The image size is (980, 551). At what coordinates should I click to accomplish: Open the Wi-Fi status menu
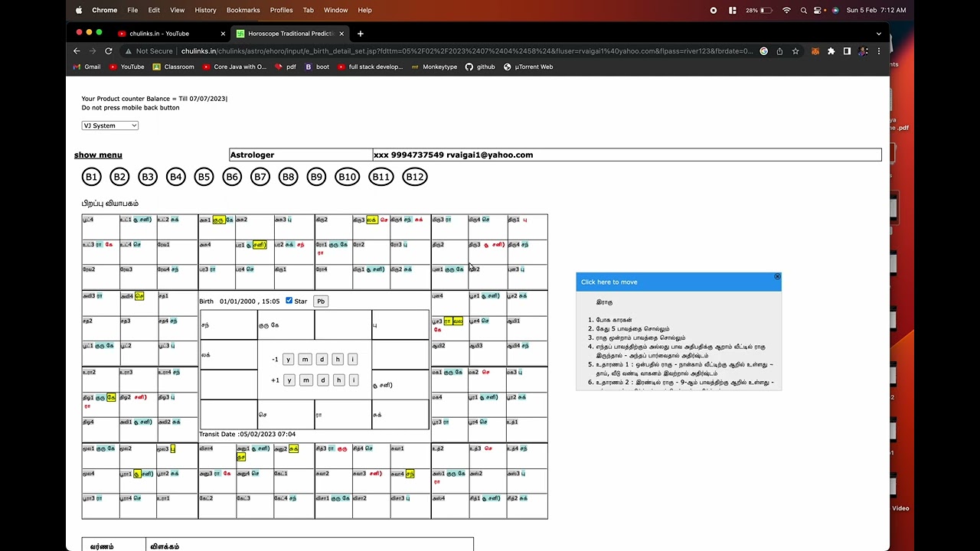[786, 10]
